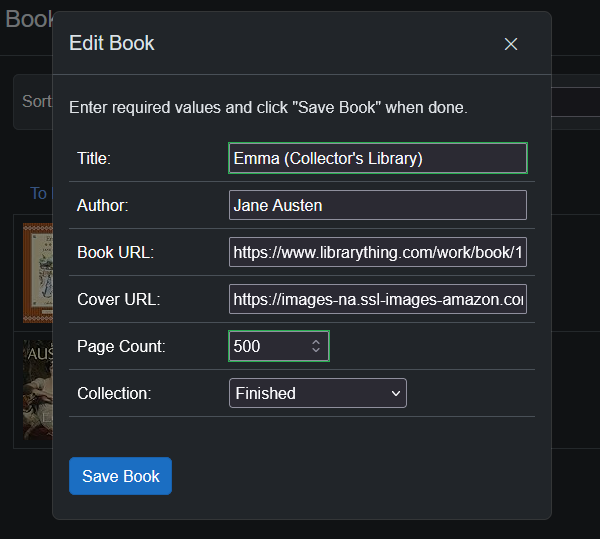600x539 pixels.
Task: Click the chevron on the Collection select
Action: [x=394, y=393]
